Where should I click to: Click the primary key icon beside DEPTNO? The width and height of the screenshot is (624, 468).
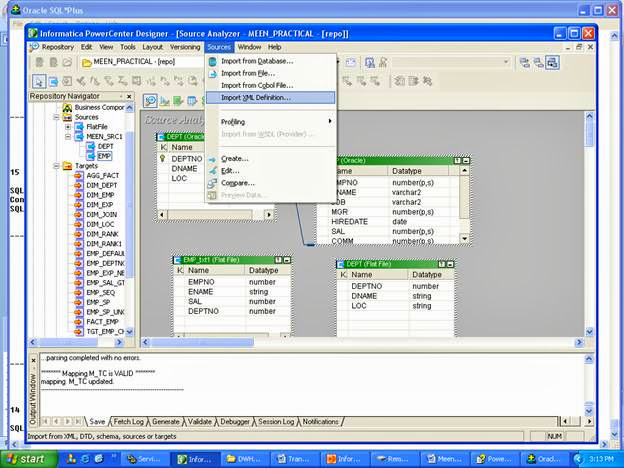(162, 158)
